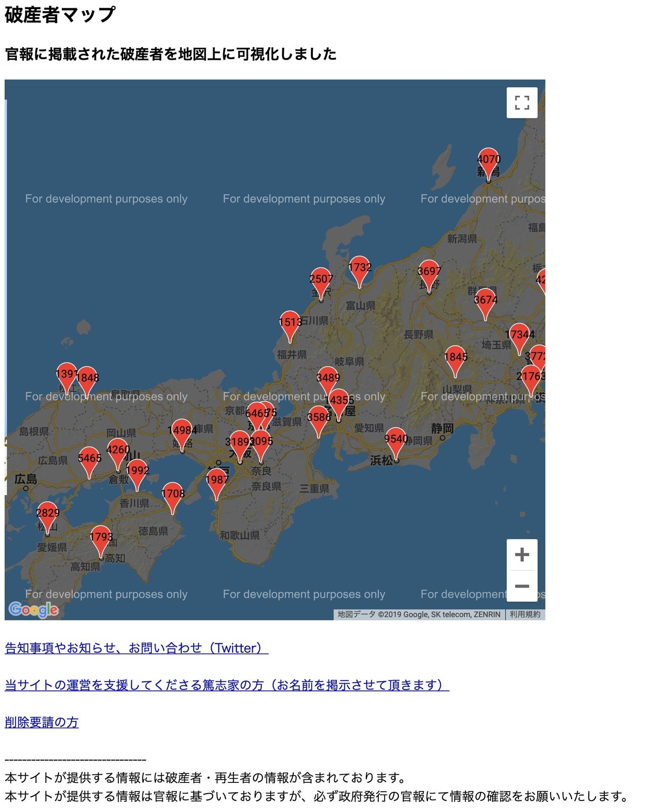672x811 pixels.
Task: Open the 利用規約 map terms link
Action: pyautogui.click(x=525, y=614)
